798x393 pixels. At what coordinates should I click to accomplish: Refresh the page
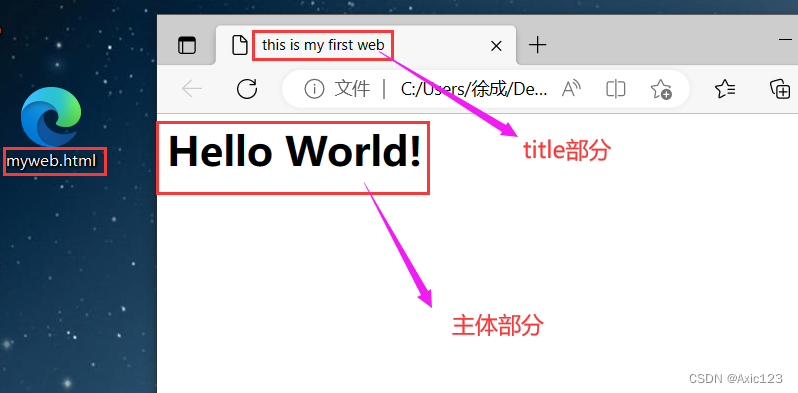pyautogui.click(x=247, y=89)
